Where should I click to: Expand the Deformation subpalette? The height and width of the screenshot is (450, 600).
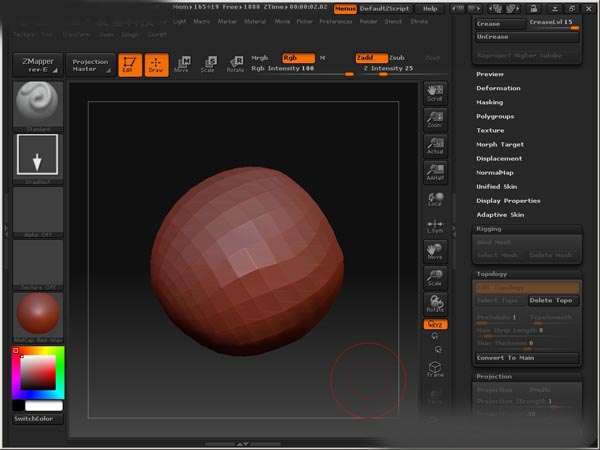point(498,88)
